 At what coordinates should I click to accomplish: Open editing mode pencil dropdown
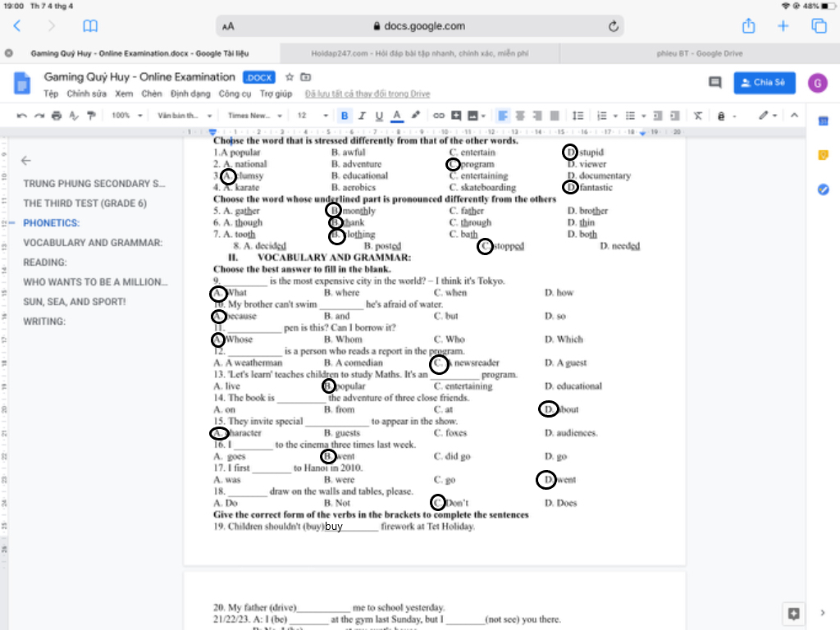click(768, 116)
